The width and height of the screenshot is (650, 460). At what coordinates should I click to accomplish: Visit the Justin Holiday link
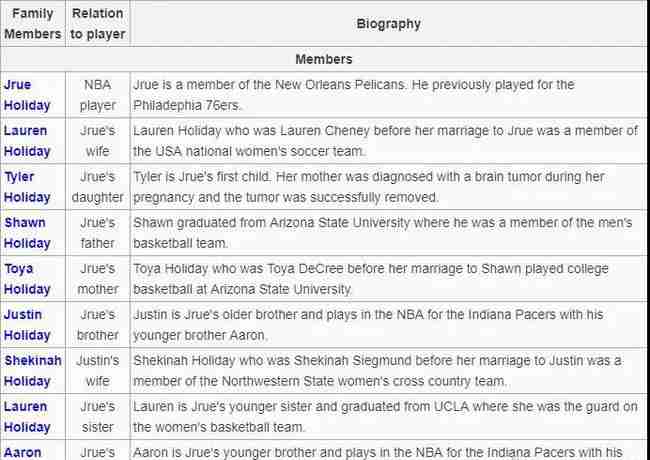tap(27, 325)
